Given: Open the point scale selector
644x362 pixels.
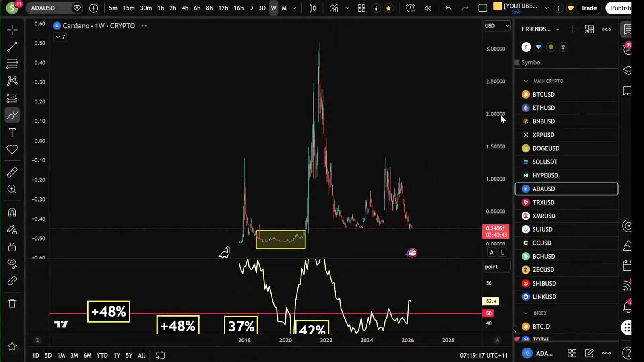Looking at the screenshot, I should coord(497,267).
